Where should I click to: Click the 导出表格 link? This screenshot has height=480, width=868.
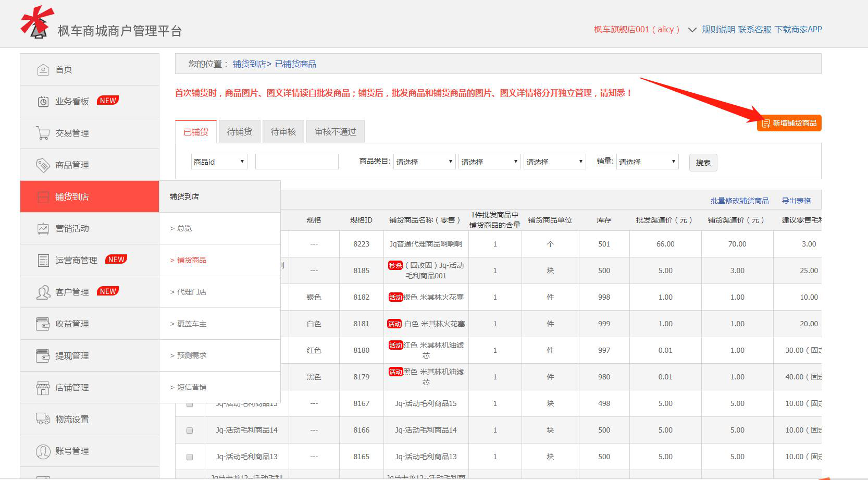pos(796,201)
